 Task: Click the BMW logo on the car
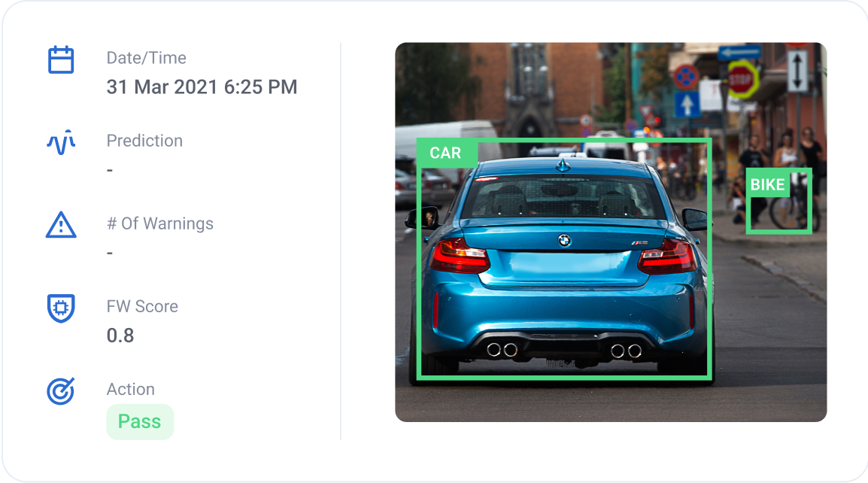[x=564, y=241]
